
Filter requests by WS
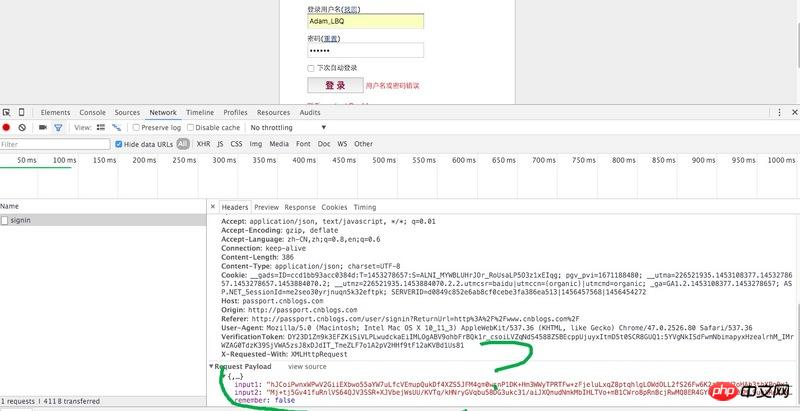pyautogui.click(x=342, y=144)
